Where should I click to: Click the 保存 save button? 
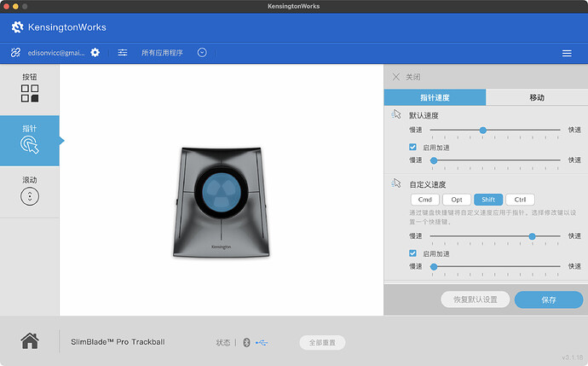[x=549, y=299]
